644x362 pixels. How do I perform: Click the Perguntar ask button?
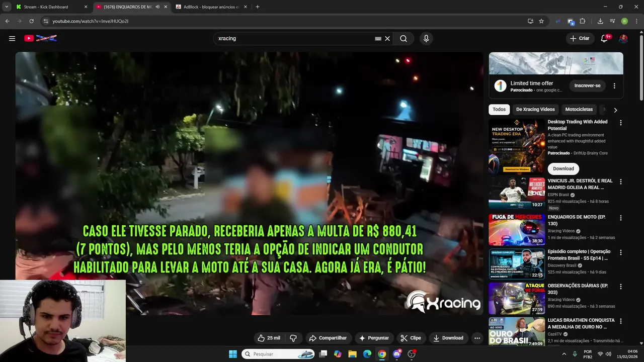[x=374, y=338]
